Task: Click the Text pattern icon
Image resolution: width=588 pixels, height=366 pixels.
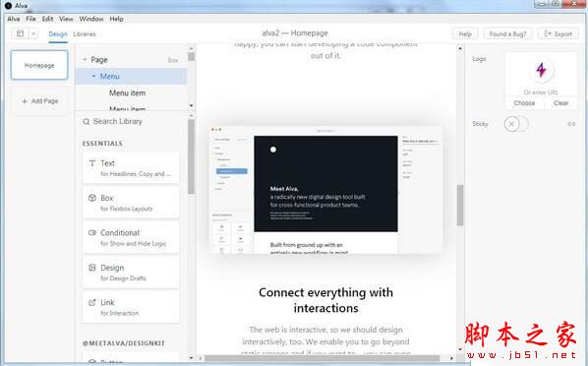Action: [91, 163]
